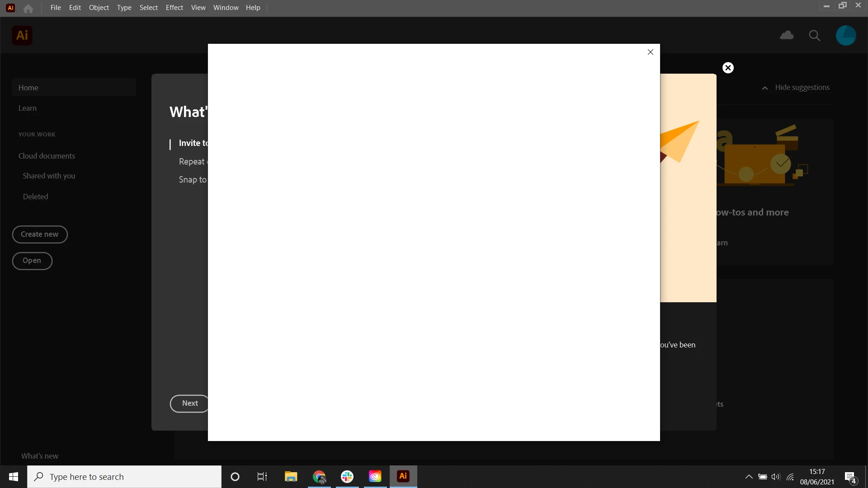Screen dimensions: 868x488
Task: Open the Object menu
Action: coord(99,8)
